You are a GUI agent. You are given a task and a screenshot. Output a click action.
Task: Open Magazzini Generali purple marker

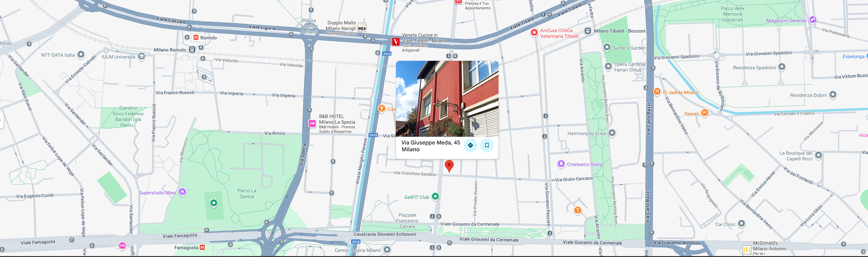[x=813, y=20]
